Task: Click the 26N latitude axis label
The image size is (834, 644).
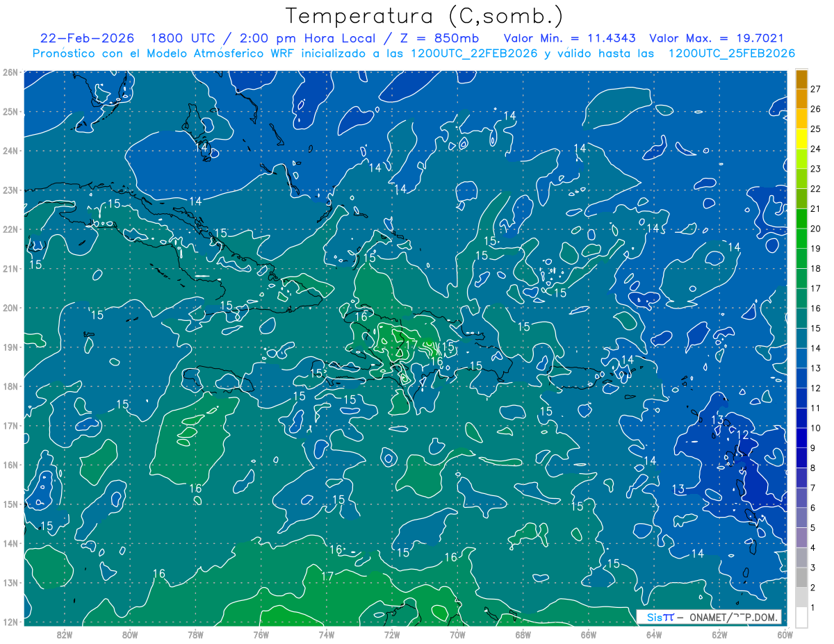Action: 10,72
